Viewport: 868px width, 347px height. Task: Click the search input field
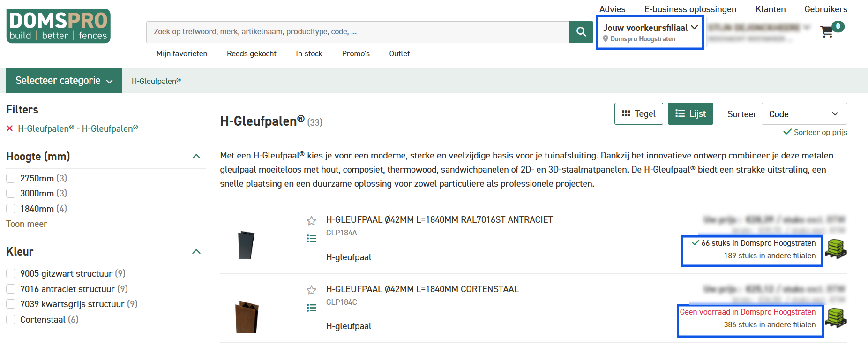click(x=358, y=32)
